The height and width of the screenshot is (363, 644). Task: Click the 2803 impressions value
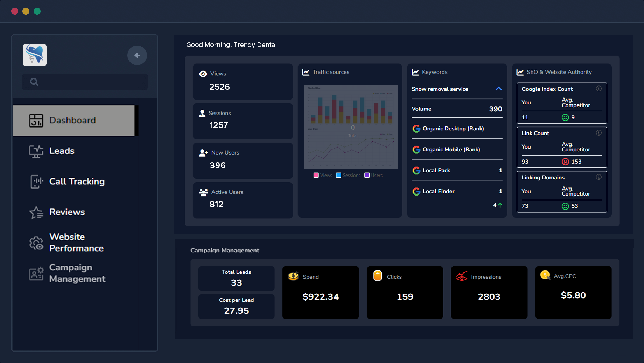coord(489,297)
